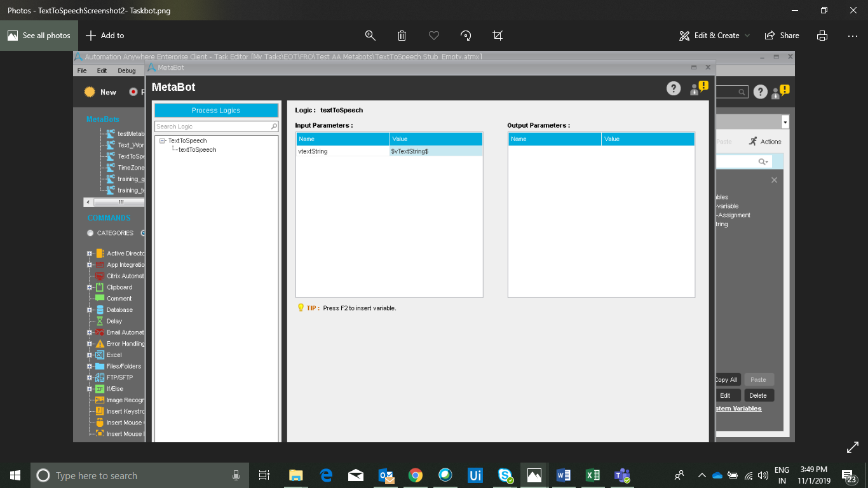This screenshot has height=488, width=868.
Task: Select the $vTextString$ value cell
Action: 436,151
